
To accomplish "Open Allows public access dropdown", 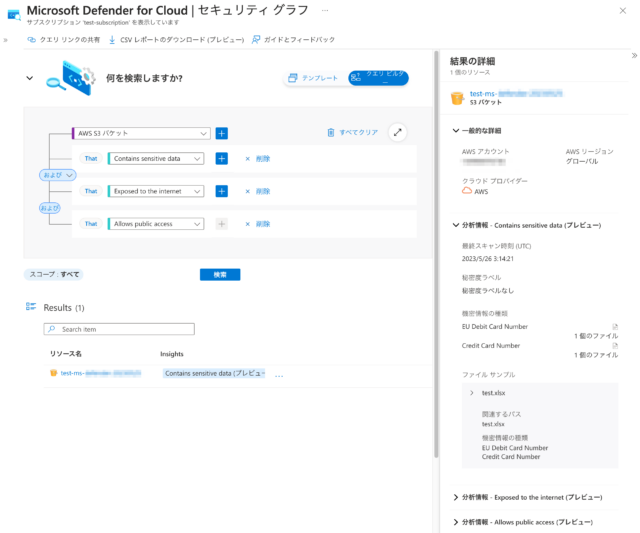I will 156,224.
